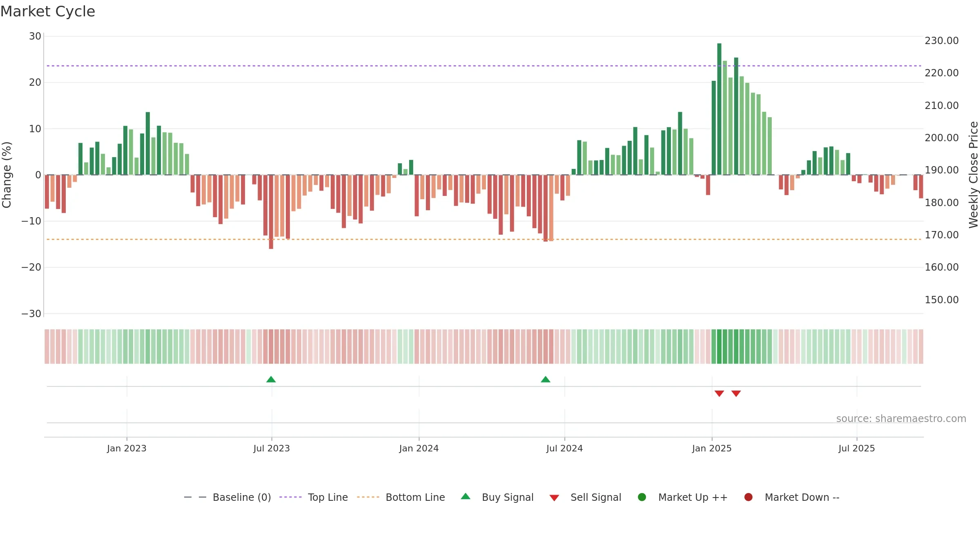
Task: Toggle the Buy Signal legend label
Action: click(508, 497)
